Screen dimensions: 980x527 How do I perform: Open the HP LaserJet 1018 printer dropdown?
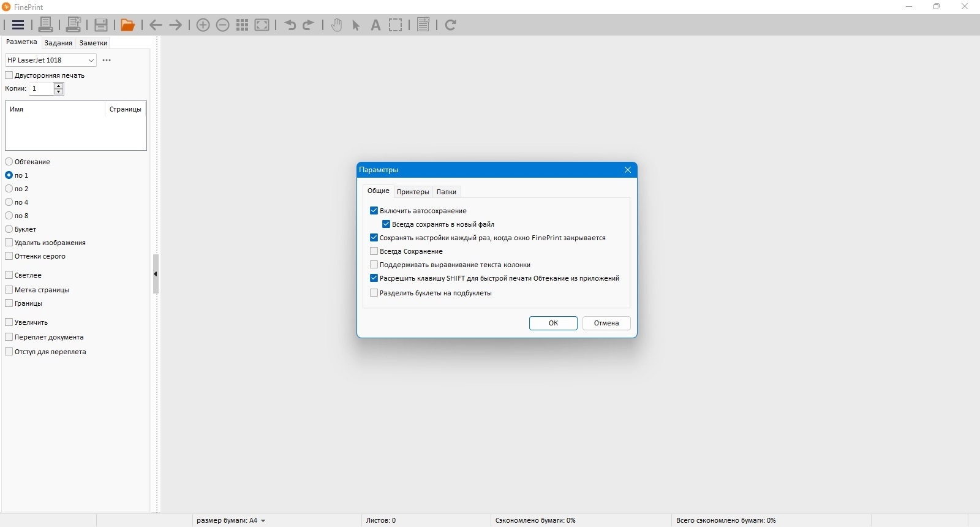[x=51, y=60]
